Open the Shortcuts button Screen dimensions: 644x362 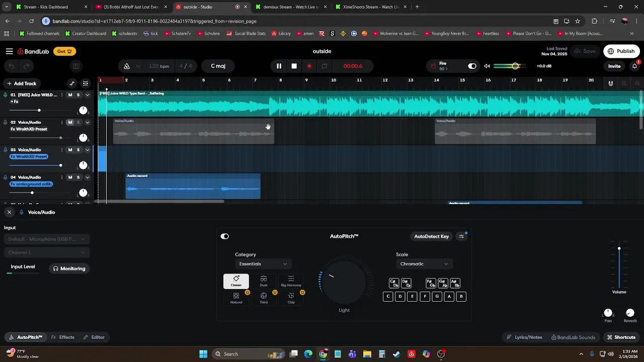point(621,337)
